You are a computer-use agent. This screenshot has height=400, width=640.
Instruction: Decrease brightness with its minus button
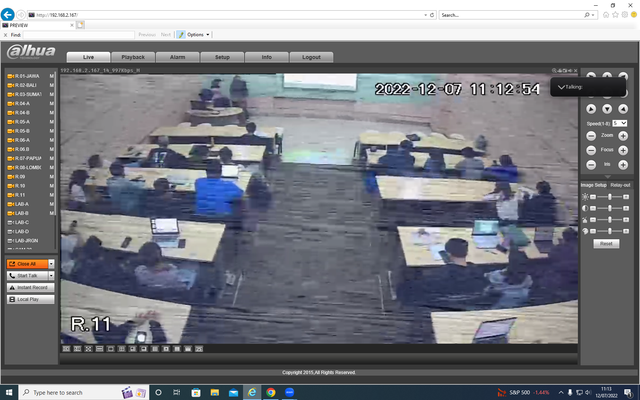(593, 197)
